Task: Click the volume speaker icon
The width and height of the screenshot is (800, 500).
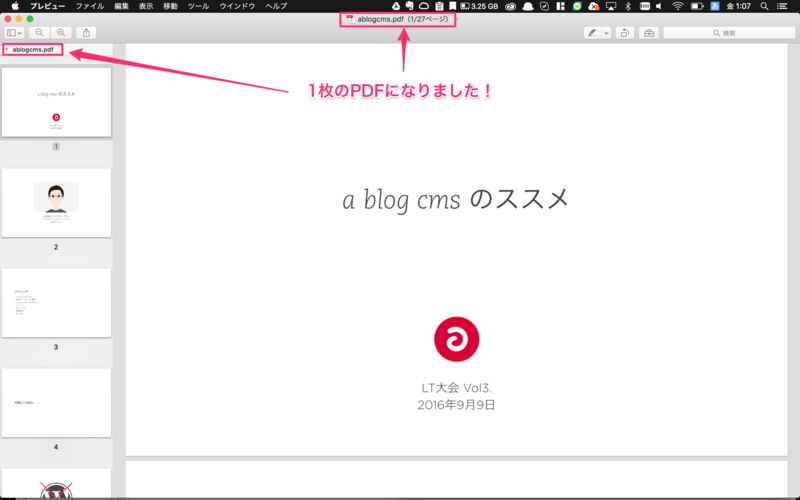Action: (659, 6)
